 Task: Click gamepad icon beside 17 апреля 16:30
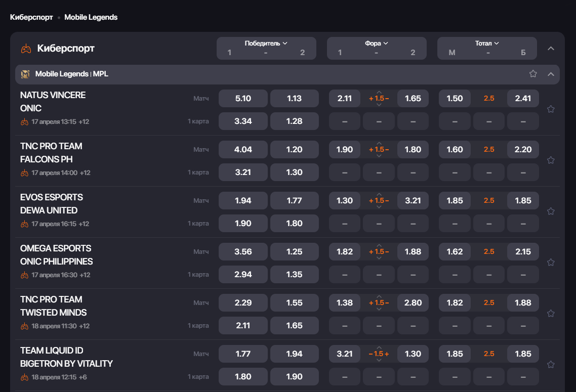25,275
